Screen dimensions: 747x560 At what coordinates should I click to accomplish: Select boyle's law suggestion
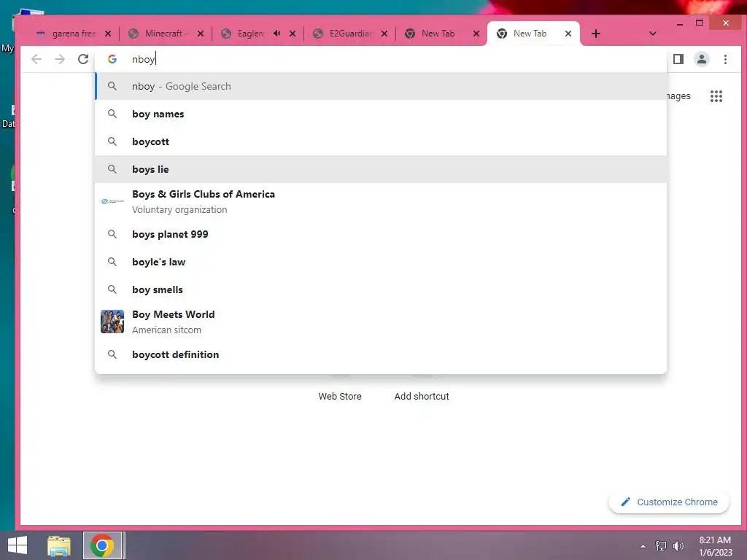pos(381,262)
